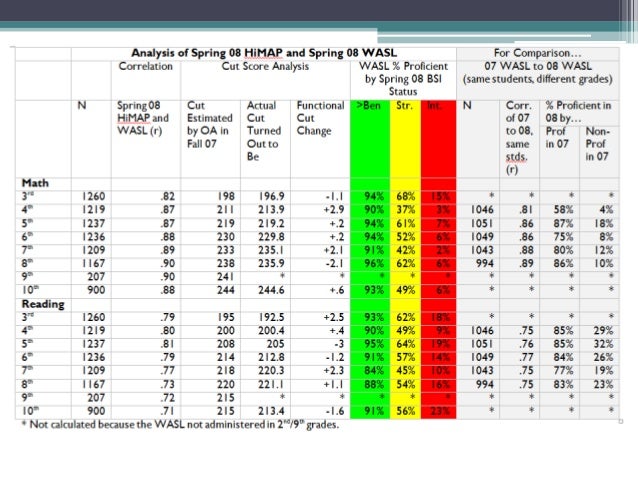
Task: Click the '87%' Prof in 07 cell
Action: pyautogui.click(x=563, y=223)
